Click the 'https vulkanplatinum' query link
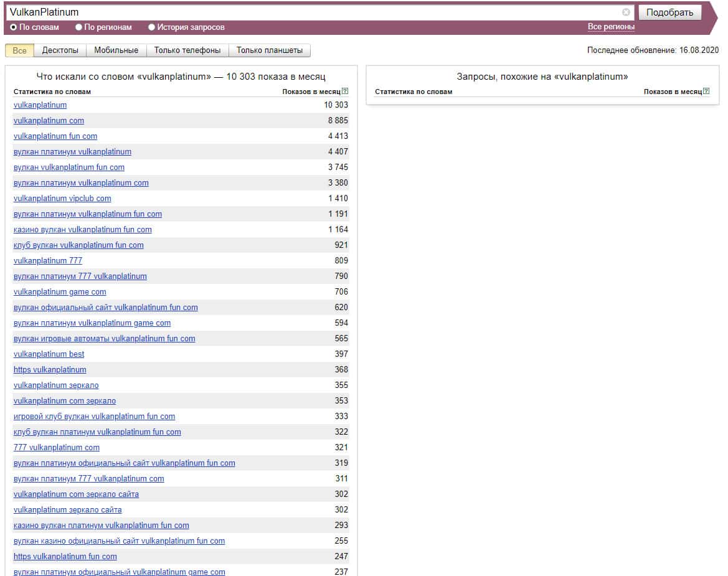 50,370
